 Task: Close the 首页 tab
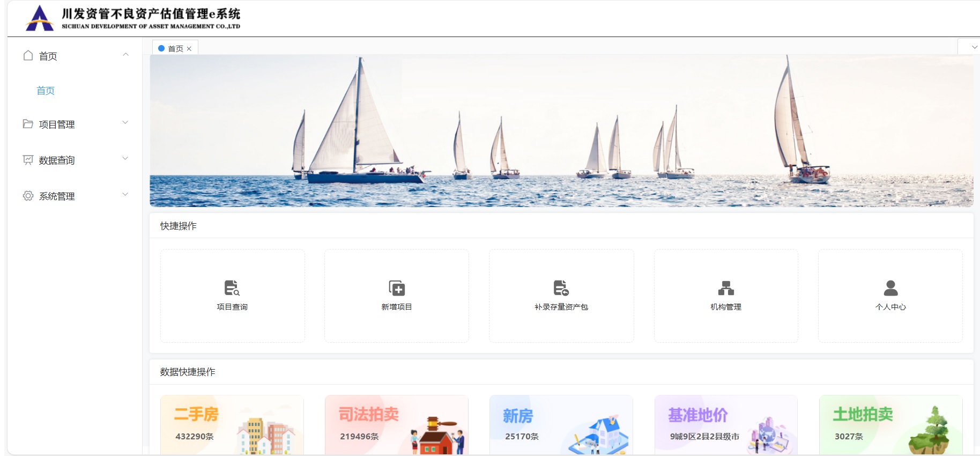(189, 49)
